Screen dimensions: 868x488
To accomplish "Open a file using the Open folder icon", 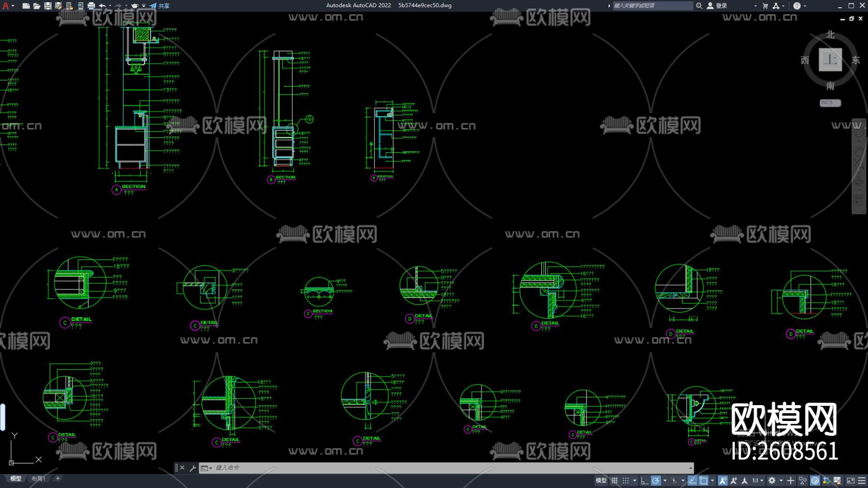I will point(37,6).
